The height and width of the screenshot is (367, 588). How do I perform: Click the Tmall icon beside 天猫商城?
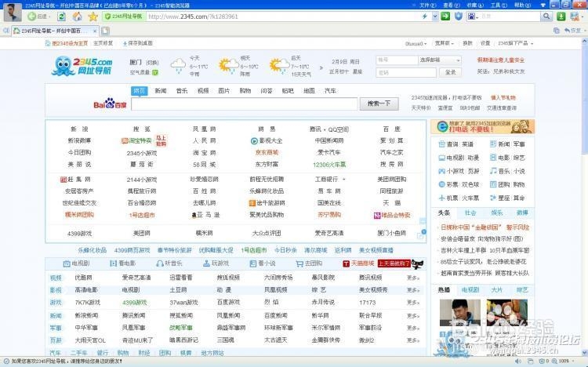point(346,263)
